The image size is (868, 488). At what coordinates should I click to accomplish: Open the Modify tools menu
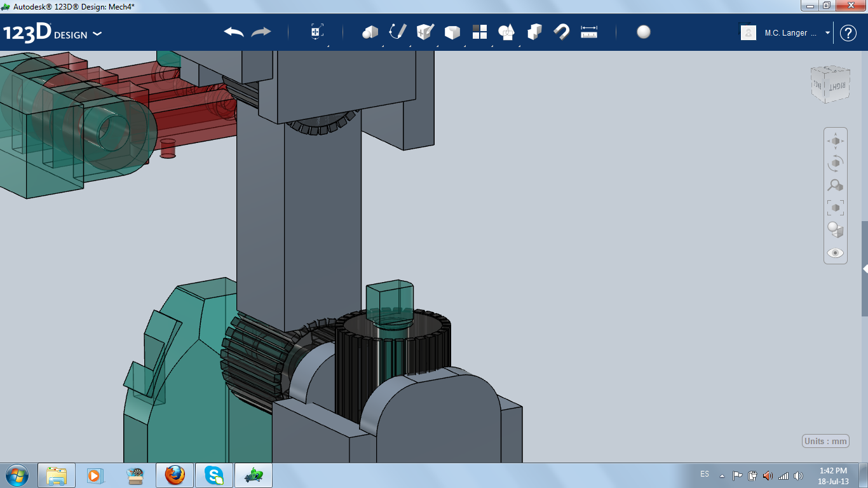[452, 32]
